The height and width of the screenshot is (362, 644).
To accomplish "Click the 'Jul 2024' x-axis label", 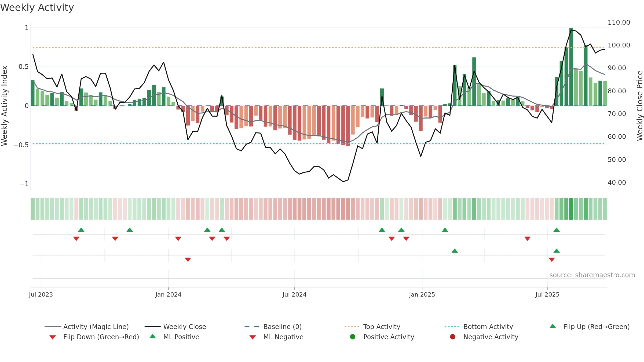I will pyautogui.click(x=294, y=294).
